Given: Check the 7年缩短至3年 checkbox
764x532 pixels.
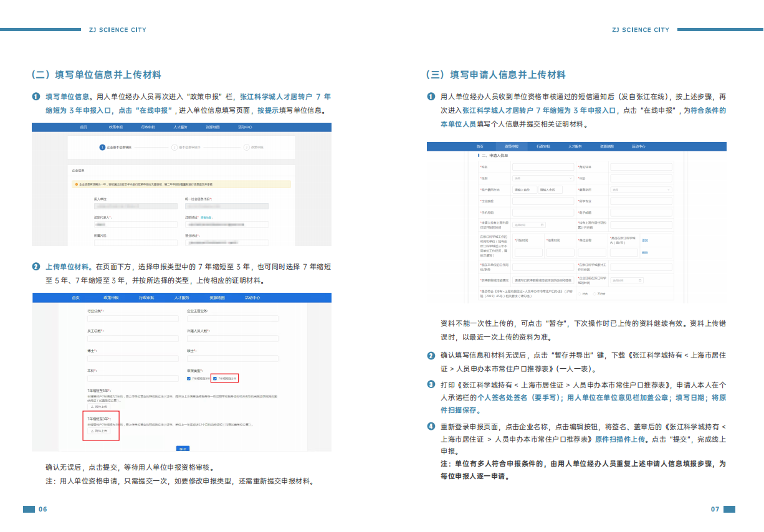Looking at the screenshot, I should point(215,378).
